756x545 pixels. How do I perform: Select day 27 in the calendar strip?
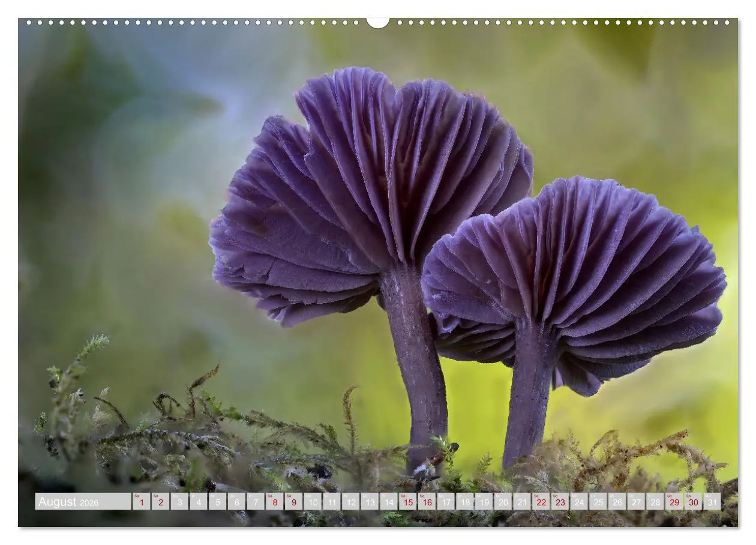pyautogui.click(x=636, y=502)
